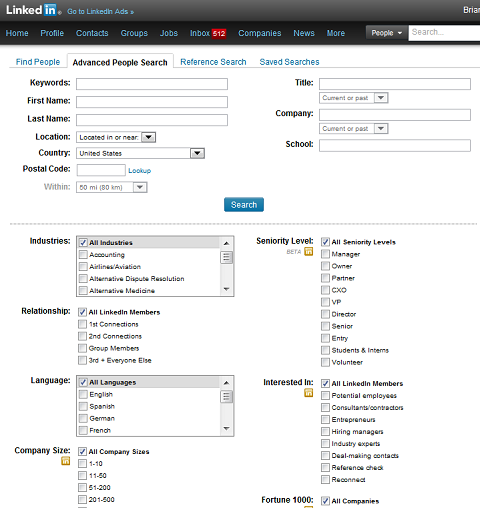Check Potential employees option
Image resolution: width=480 pixels, height=508 pixels.
[325, 395]
